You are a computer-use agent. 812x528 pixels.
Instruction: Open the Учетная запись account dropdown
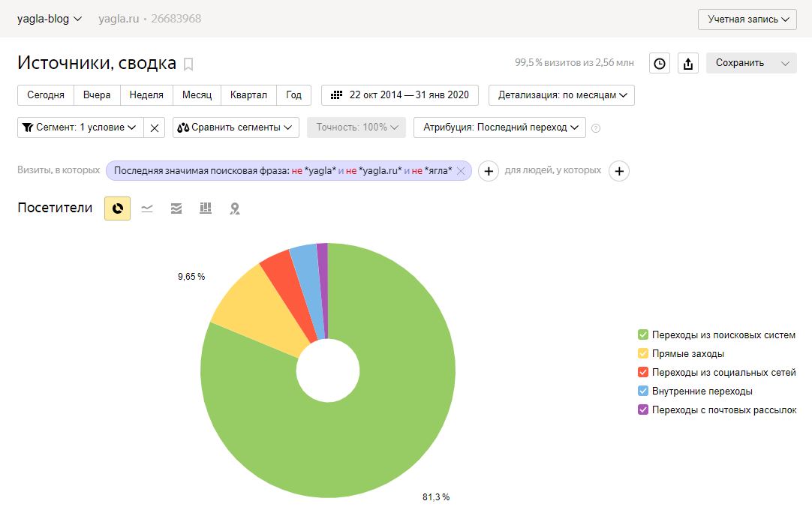pos(747,19)
